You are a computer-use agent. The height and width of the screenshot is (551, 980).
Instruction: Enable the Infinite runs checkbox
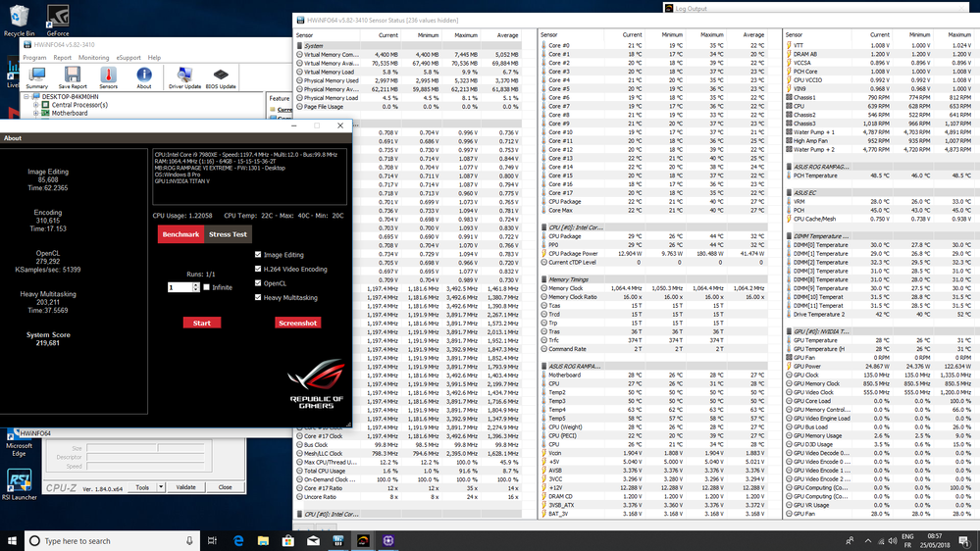(x=206, y=287)
